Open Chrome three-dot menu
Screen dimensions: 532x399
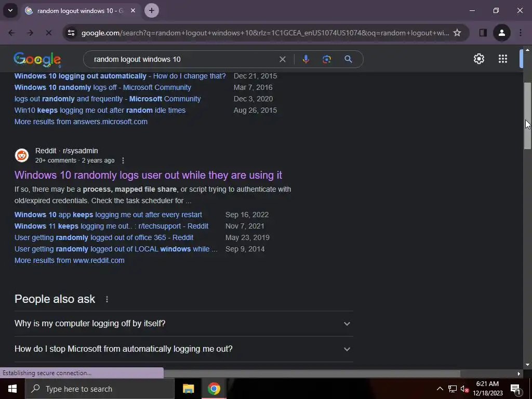point(521,33)
